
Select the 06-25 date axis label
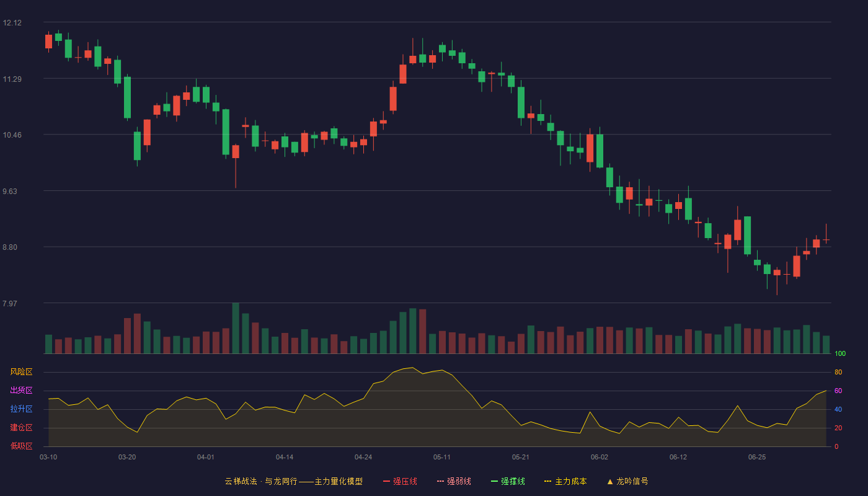pos(757,457)
